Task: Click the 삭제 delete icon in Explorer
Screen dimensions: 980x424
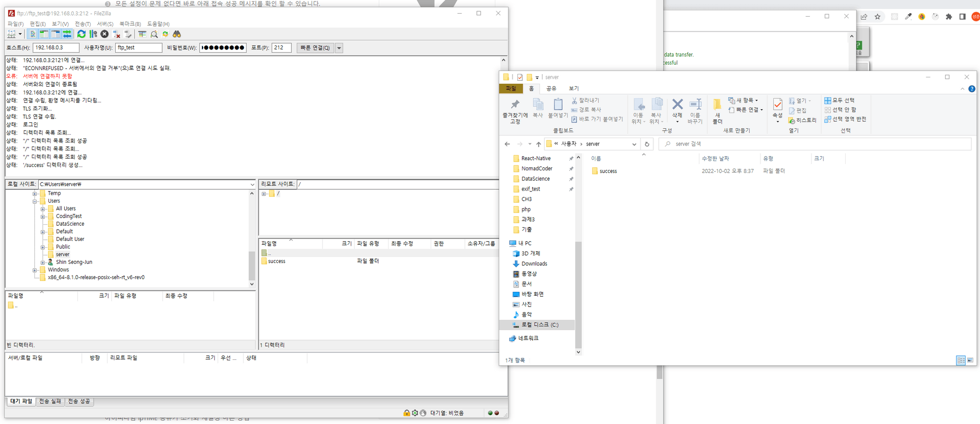Action: click(677, 109)
